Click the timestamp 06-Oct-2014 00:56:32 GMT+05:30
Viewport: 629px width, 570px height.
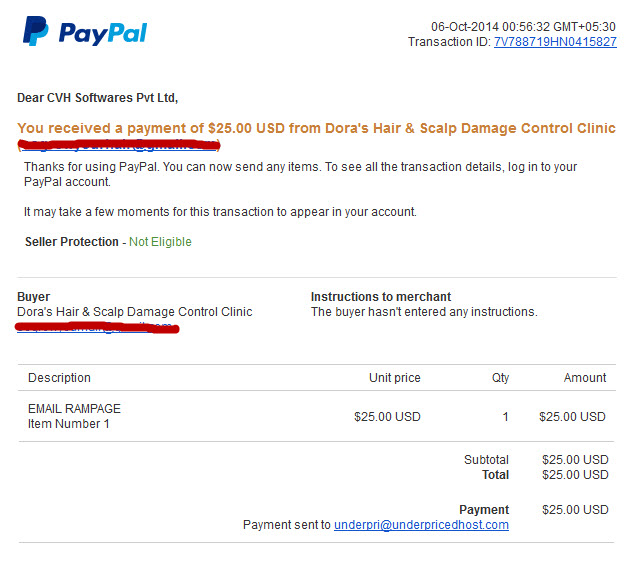tap(523, 27)
